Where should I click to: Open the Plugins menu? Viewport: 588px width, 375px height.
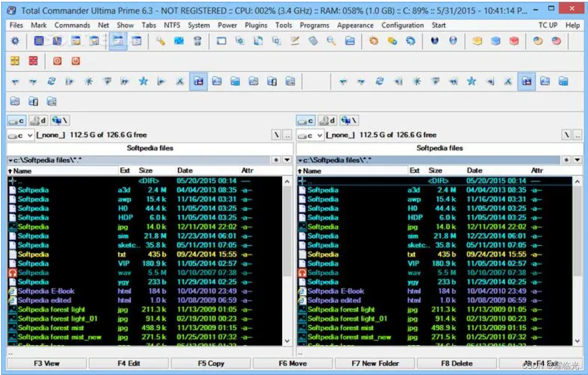point(256,25)
